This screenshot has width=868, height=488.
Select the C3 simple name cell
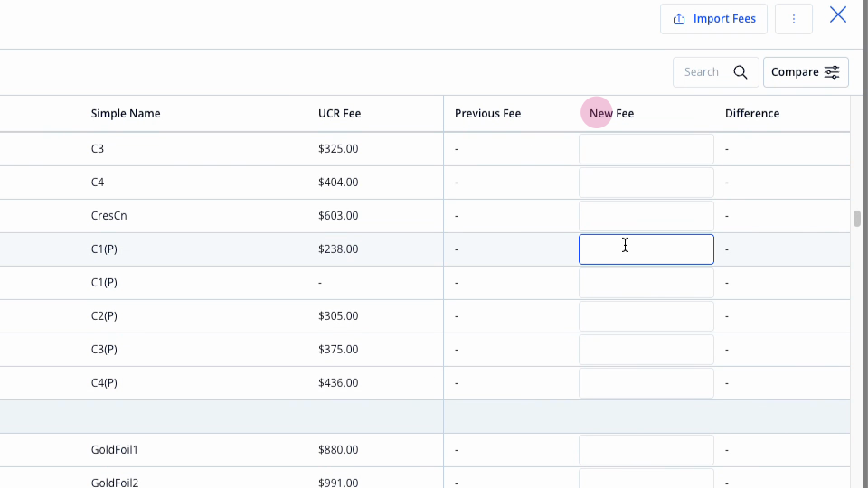pyautogui.click(x=98, y=149)
